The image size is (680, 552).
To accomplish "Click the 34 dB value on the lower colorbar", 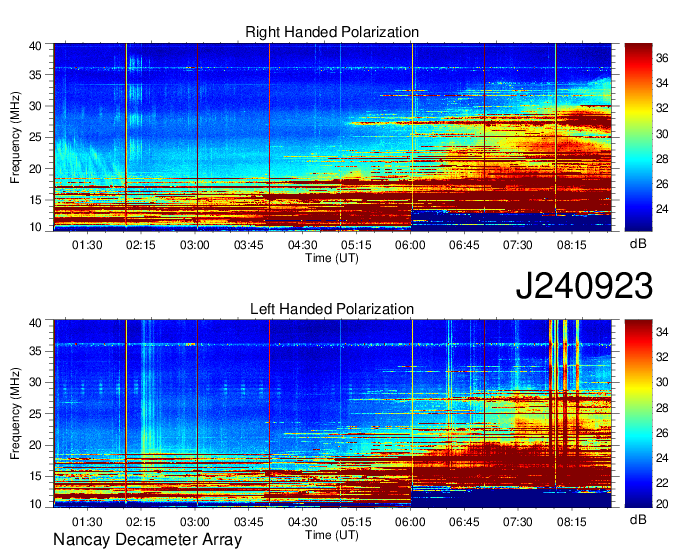I will click(x=662, y=332).
